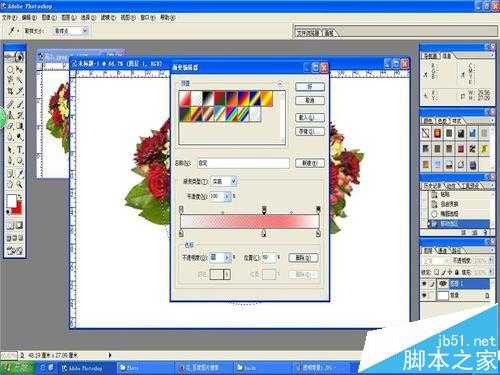Viewport: 500px width, 375px height.
Task: Toggle lock all padlock icon
Action: [x=457, y=272]
